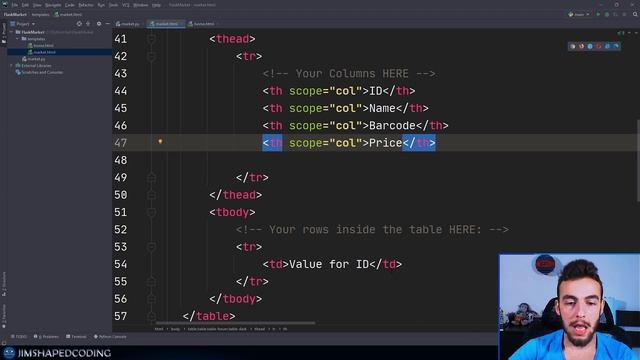Open the Code menu
Screen dimensions: 640x360
click(x=70, y=5)
